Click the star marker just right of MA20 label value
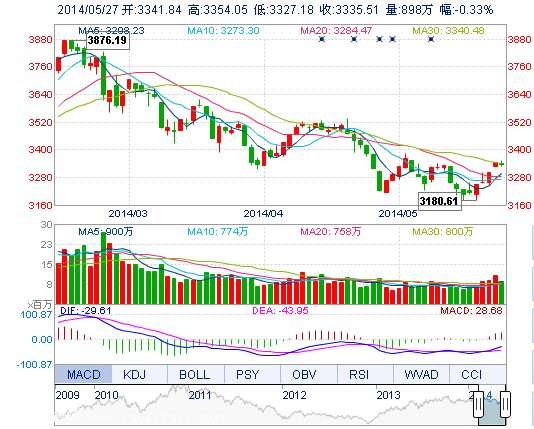534x429 pixels. [x=379, y=39]
